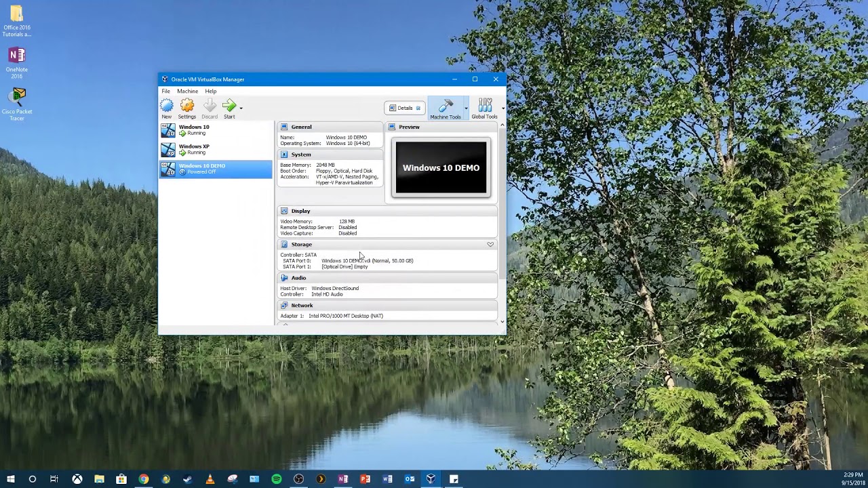Click the '2048 MB' base memory value
The height and width of the screenshot is (488, 868).
(325, 165)
